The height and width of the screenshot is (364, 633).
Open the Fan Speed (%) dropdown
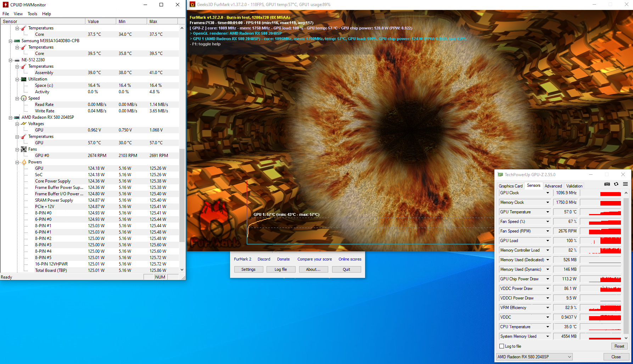(548, 222)
